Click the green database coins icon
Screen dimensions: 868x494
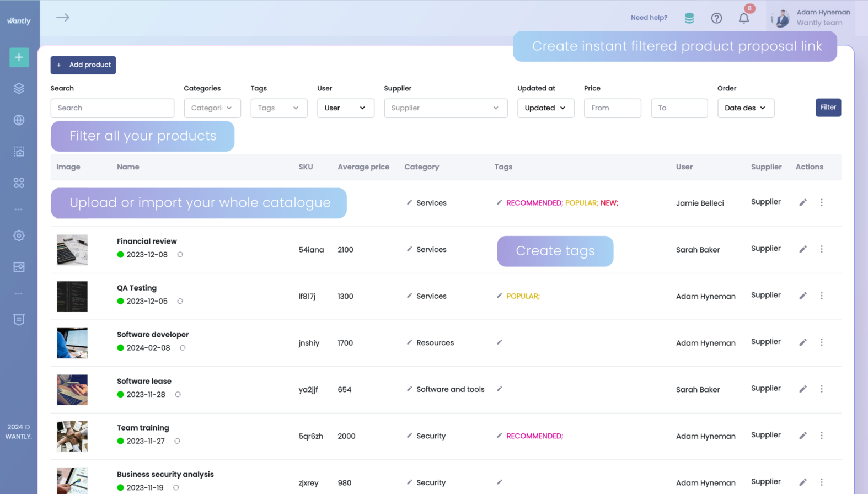point(689,18)
